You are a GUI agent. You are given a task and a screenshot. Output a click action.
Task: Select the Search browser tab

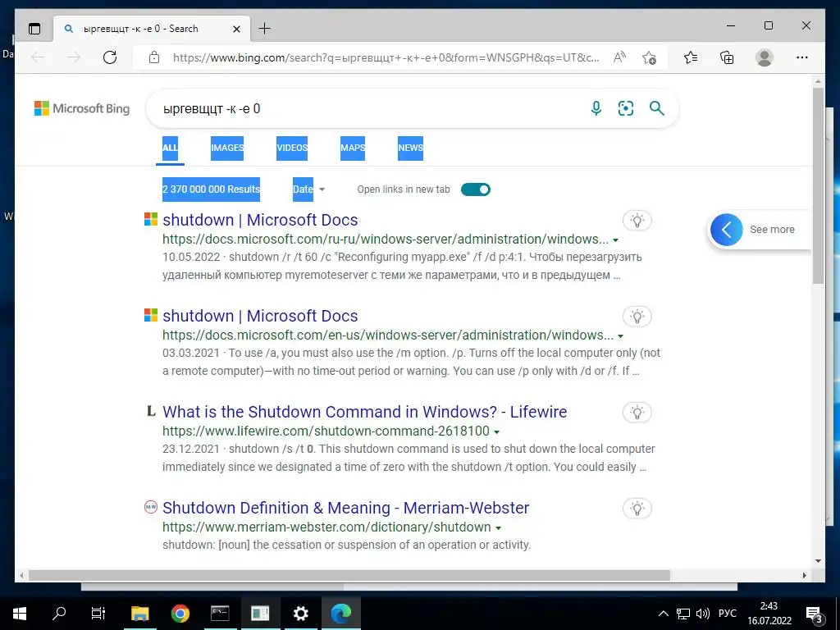(x=152, y=29)
